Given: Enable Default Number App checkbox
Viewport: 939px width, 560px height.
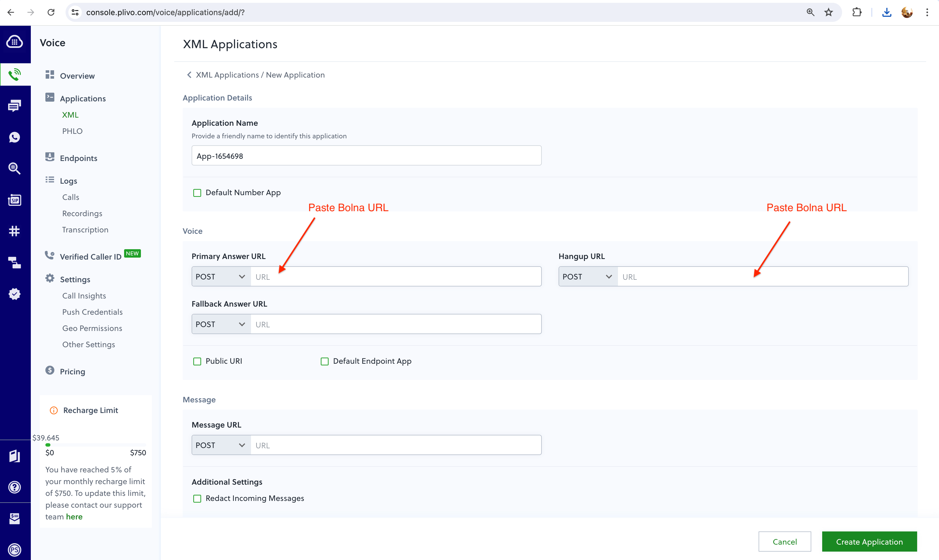Looking at the screenshot, I should pos(197,193).
